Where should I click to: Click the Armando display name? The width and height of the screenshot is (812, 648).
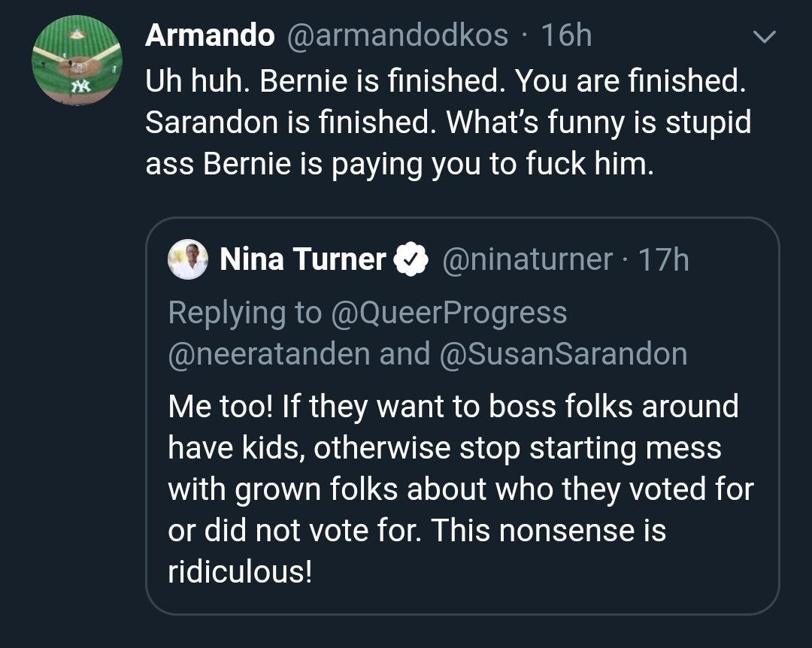(x=210, y=36)
